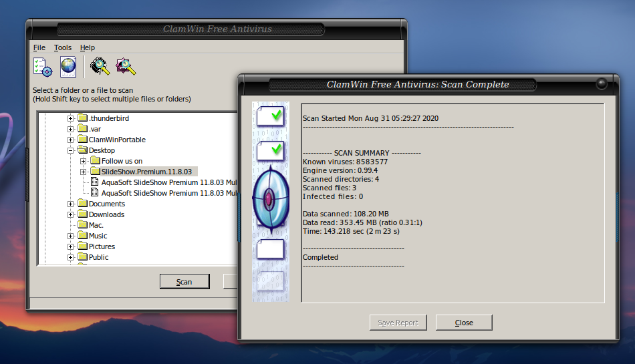Expand the Public folder node
Screen dimensions: 635x364
tap(70, 257)
